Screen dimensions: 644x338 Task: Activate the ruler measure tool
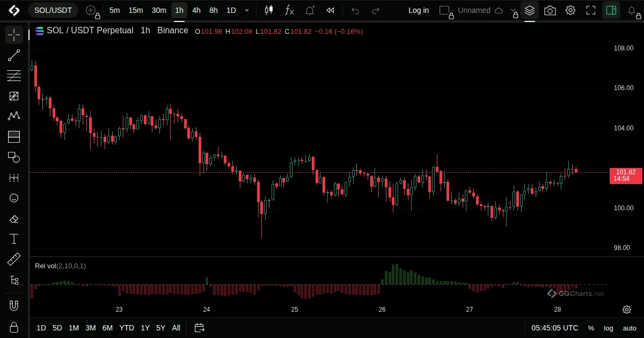(14, 259)
